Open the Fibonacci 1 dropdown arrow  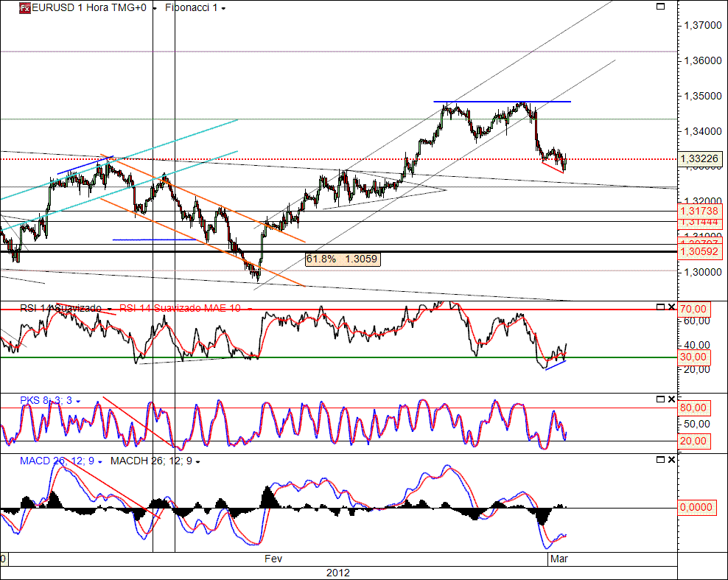[x=223, y=9]
